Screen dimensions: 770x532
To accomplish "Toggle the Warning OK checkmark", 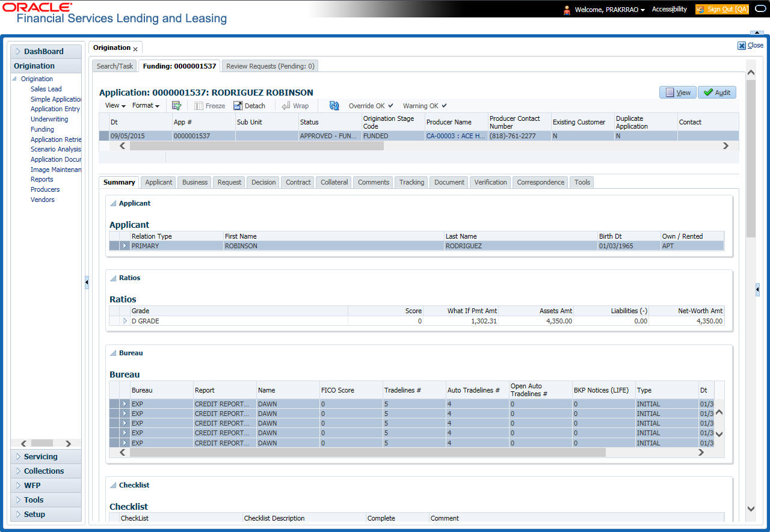I will tap(444, 106).
